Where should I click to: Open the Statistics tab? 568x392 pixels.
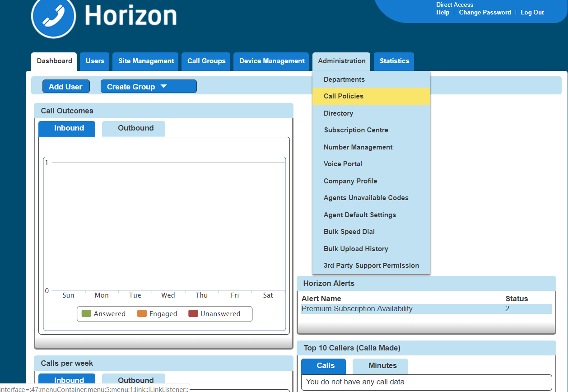[x=394, y=61]
